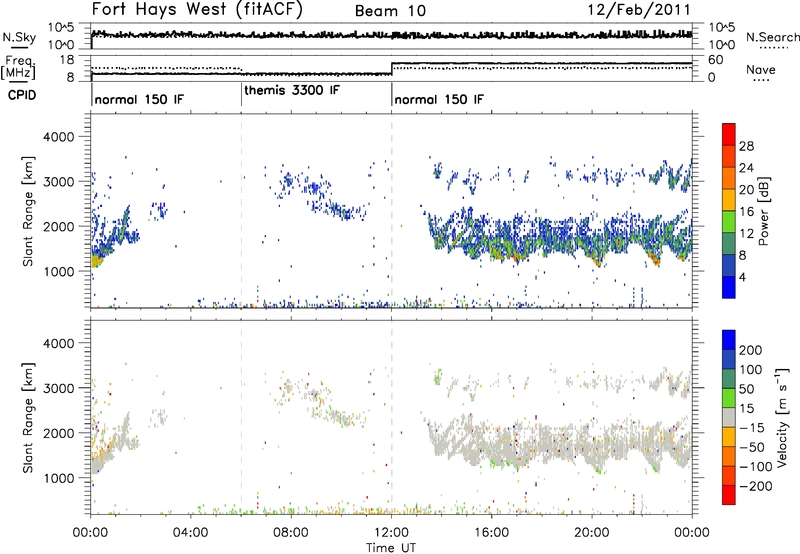Click the '4' power colorbar tick
Image resolution: width=800 pixels, height=554 pixels.
pos(742,277)
